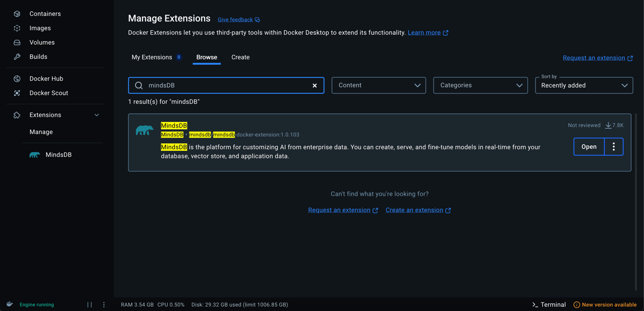Click the results list scrollbar
The image size is (644, 311).
pos(636,202)
